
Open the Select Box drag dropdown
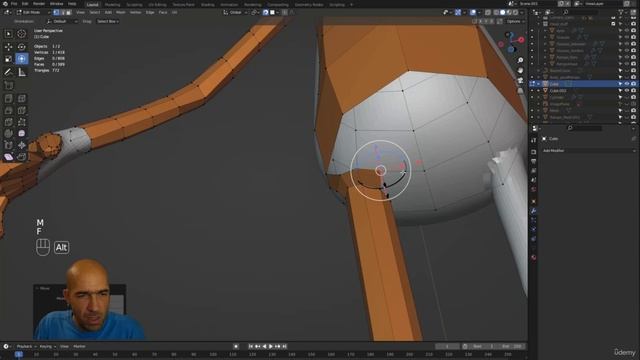[x=108, y=21]
